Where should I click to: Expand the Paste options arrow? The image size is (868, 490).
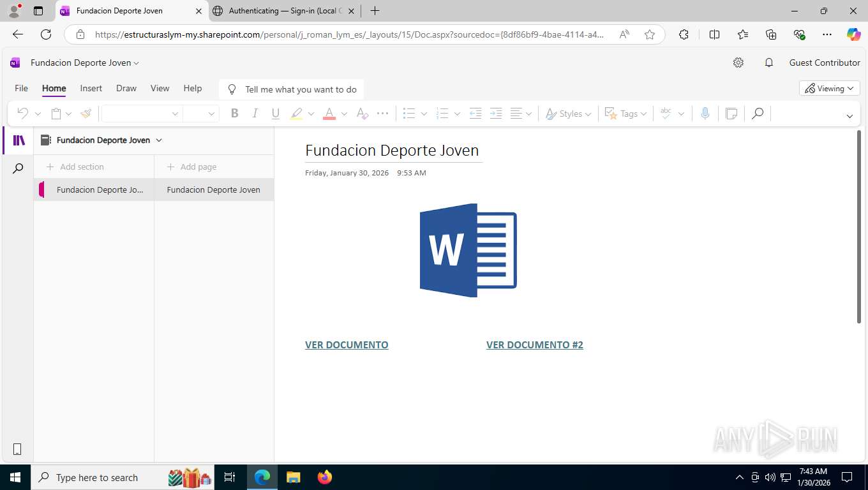(x=68, y=114)
